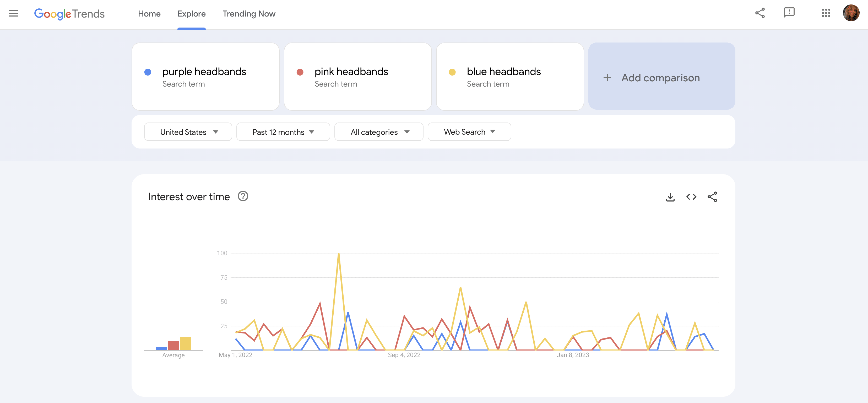The width and height of the screenshot is (868, 403).
Task: Click the blue Average bar
Action: click(x=161, y=348)
